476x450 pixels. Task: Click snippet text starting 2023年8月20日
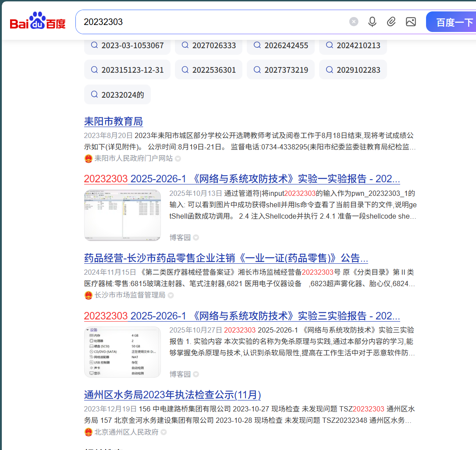[250, 141]
